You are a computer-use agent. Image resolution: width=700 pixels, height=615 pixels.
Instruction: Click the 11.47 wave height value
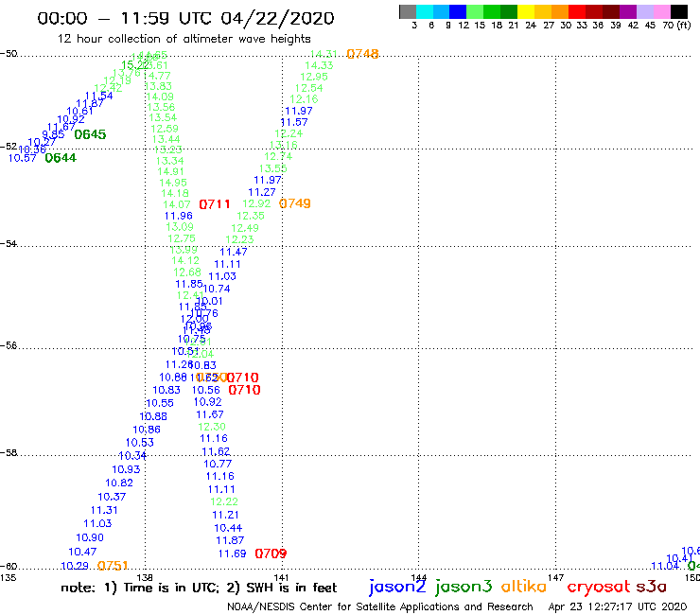[x=234, y=252]
